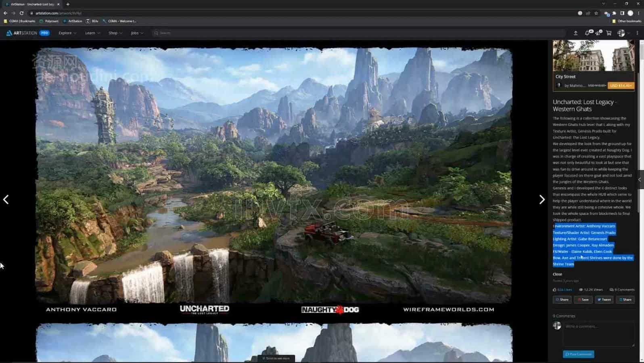Share the artwork on LinkedIn
The image size is (644, 363).
625,300
